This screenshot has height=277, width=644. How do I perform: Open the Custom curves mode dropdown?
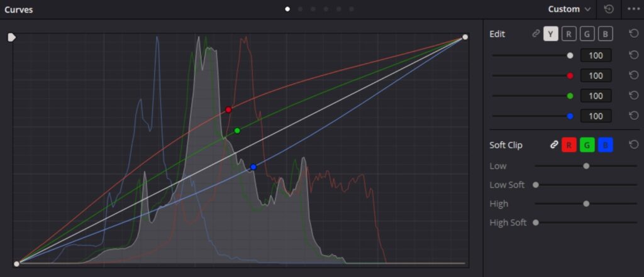(x=569, y=9)
